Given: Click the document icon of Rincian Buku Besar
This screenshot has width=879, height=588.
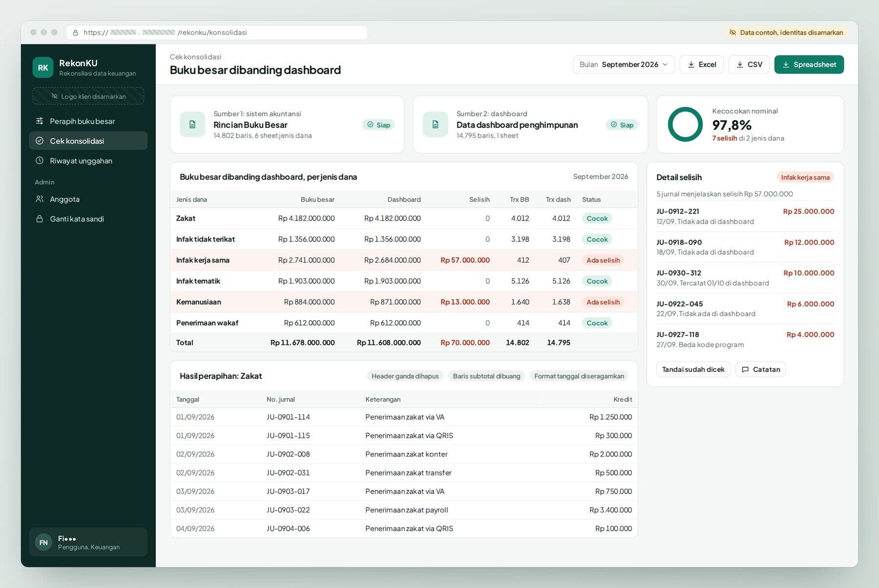Looking at the screenshot, I should [192, 124].
